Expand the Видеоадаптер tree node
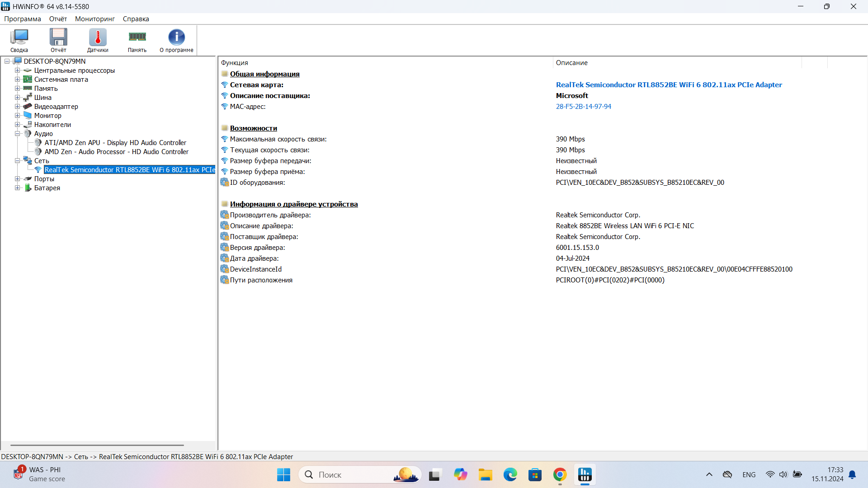The height and width of the screenshot is (488, 868). (x=17, y=107)
